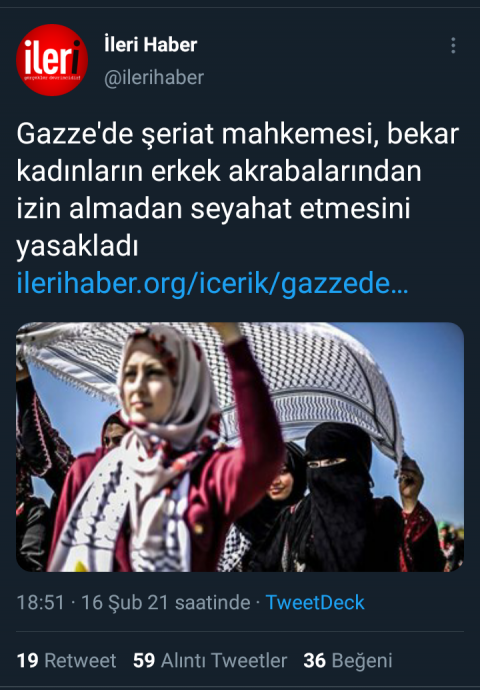Image resolution: width=480 pixels, height=690 pixels.
Task: Click the TweetDeck source link
Action: coord(315,602)
